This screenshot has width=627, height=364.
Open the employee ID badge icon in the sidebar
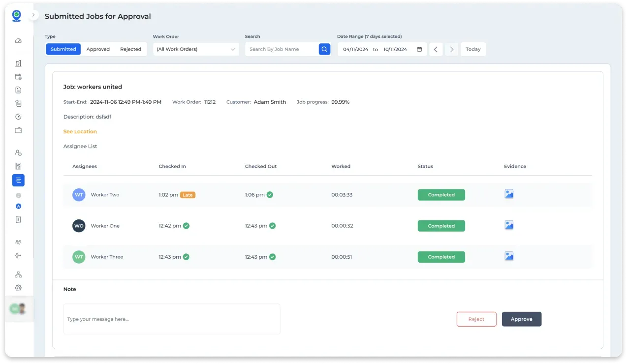18,166
